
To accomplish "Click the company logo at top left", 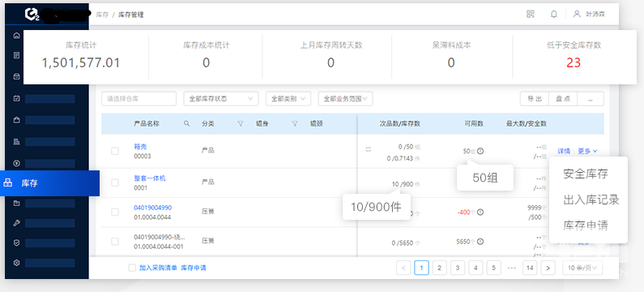I will pos(32,15).
